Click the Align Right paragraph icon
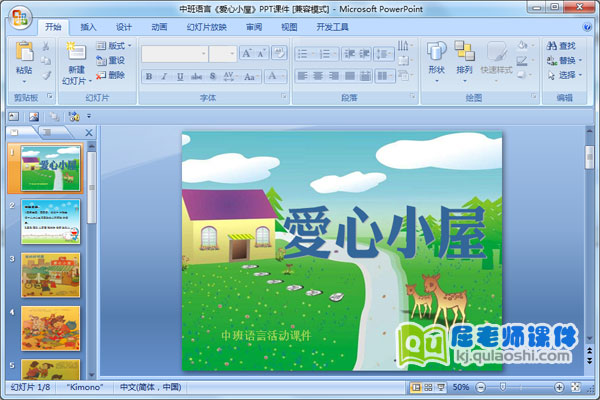This screenshot has width=600, height=400. (x=334, y=76)
